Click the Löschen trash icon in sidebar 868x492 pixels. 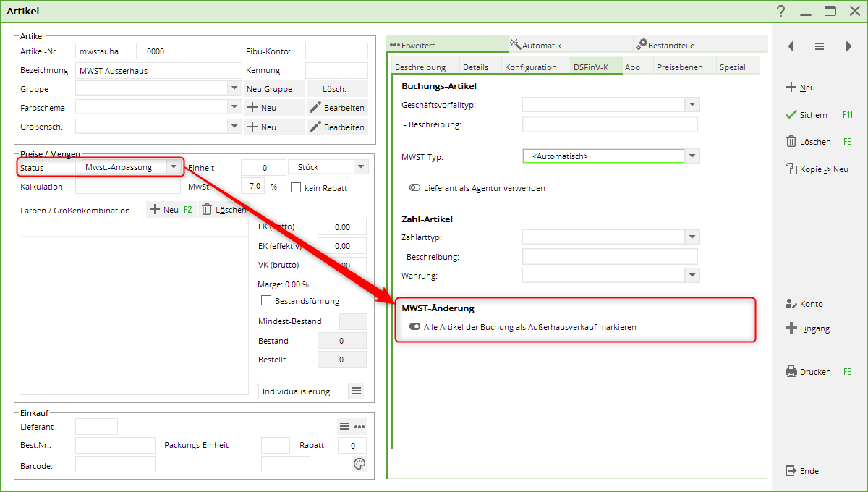coord(791,142)
